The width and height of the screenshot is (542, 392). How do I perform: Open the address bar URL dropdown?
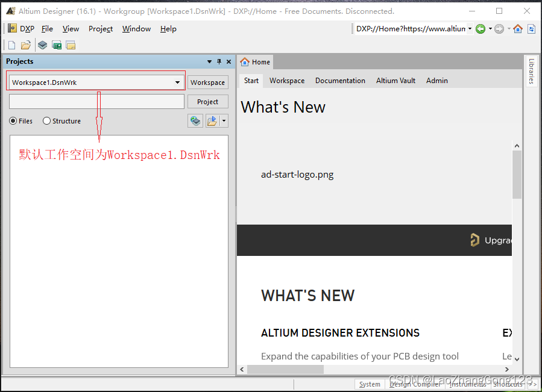(x=470, y=29)
